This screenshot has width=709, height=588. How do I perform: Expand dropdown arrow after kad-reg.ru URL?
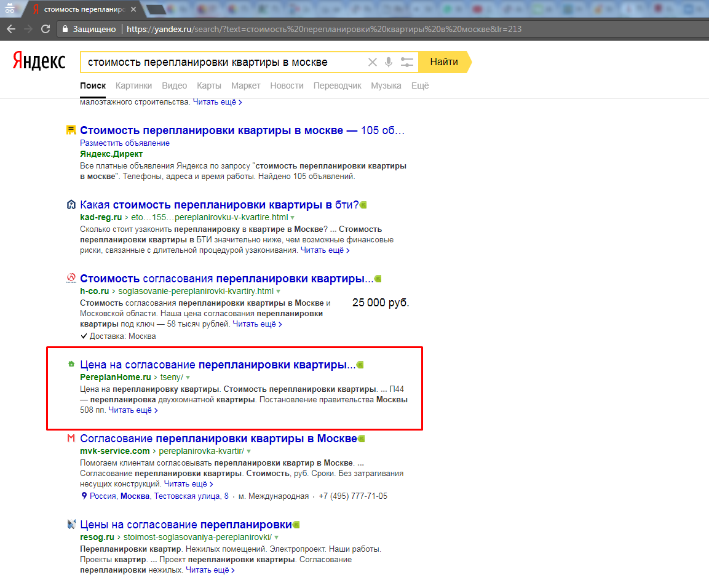tap(292, 218)
